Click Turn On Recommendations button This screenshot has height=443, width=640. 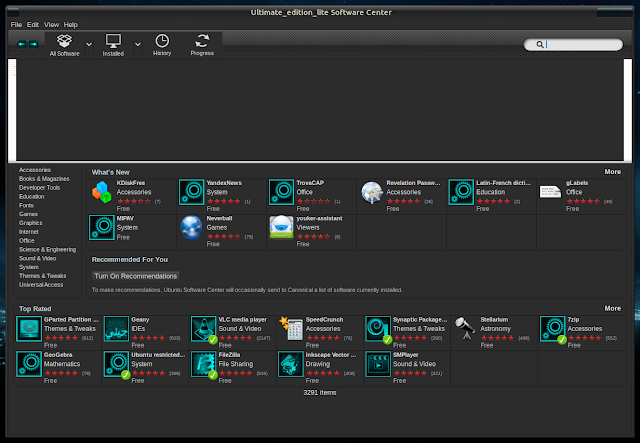[x=136, y=276]
